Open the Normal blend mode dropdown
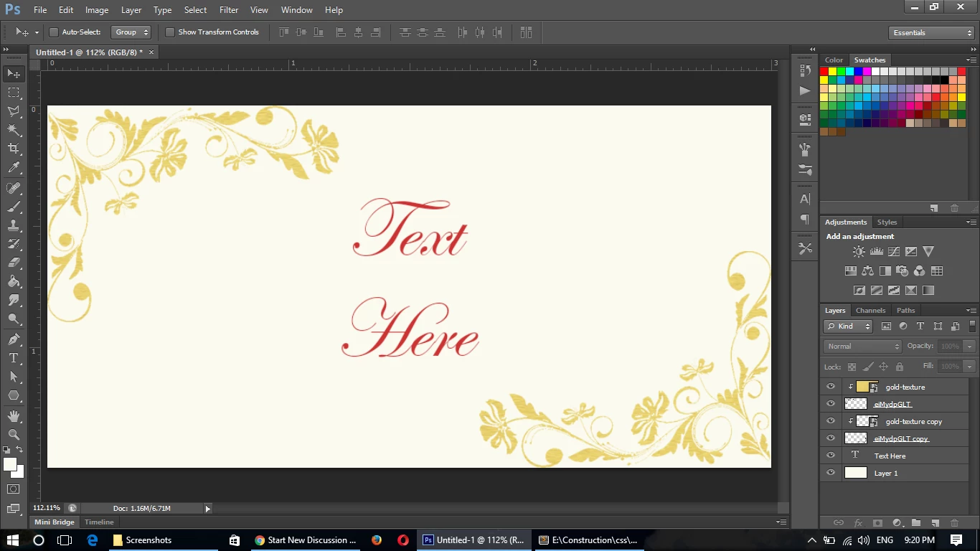The width and height of the screenshot is (980, 551). tap(862, 347)
